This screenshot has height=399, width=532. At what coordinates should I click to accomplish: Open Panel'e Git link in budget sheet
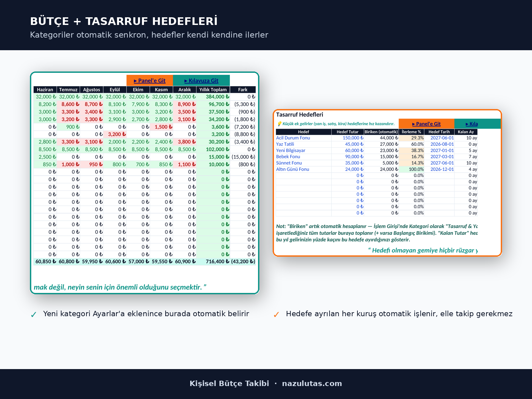150,80
